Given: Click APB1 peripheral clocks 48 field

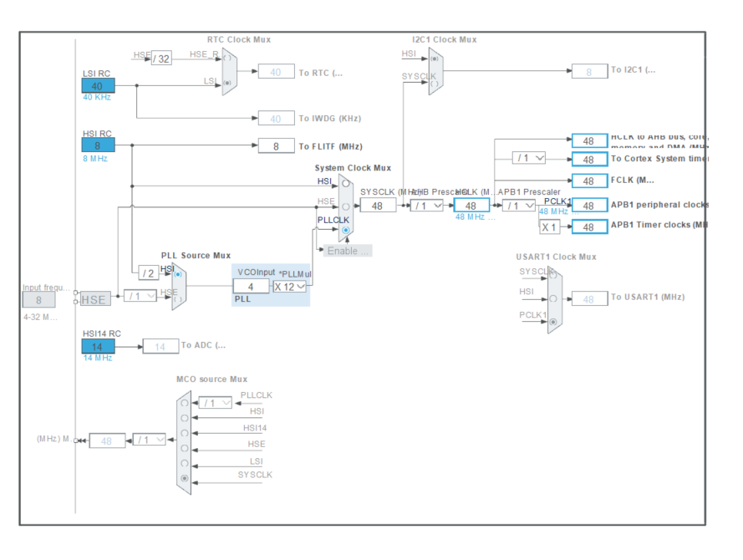Looking at the screenshot, I should pyautogui.click(x=589, y=205).
